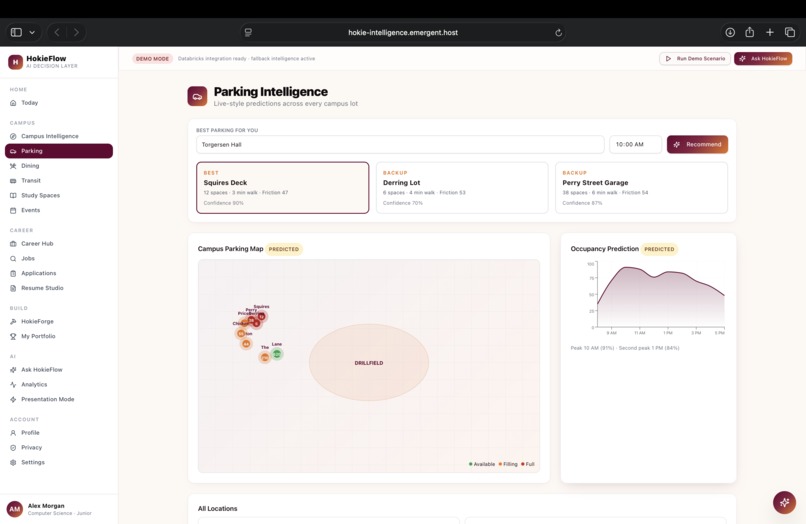The height and width of the screenshot is (524, 806).
Task: Select the Parking sidebar item
Action: click(x=59, y=151)
